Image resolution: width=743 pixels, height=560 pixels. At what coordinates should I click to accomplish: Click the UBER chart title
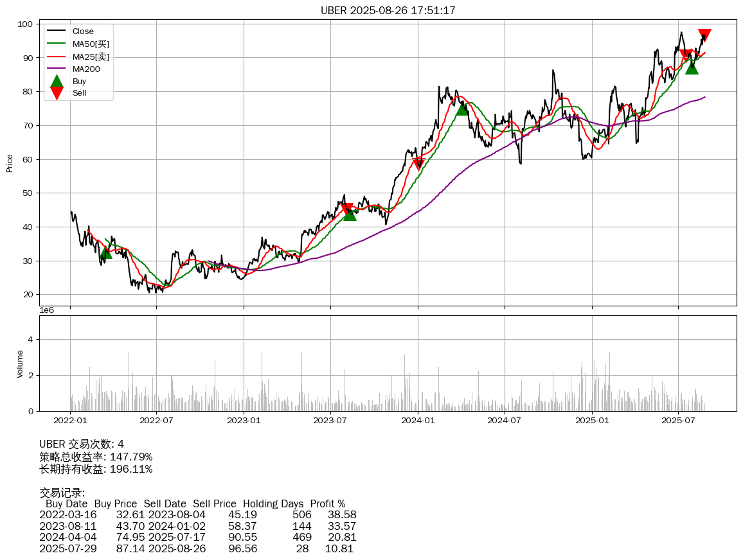coord(388,10)
